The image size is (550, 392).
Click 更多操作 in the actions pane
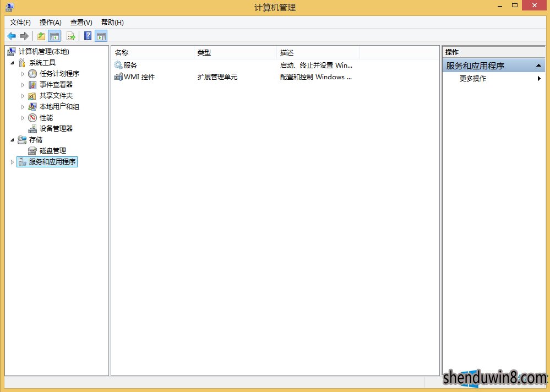[x=473, y=79]
